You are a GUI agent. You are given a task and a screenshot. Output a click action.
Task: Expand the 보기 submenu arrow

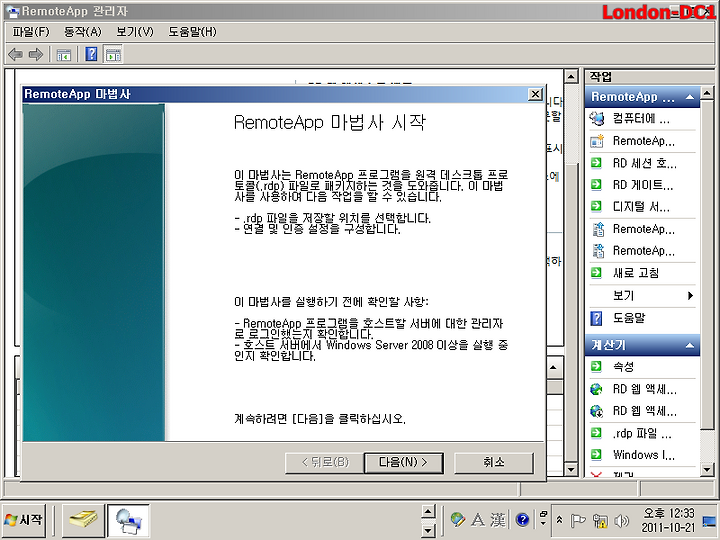pyautogui.click(x=690, y=295)
